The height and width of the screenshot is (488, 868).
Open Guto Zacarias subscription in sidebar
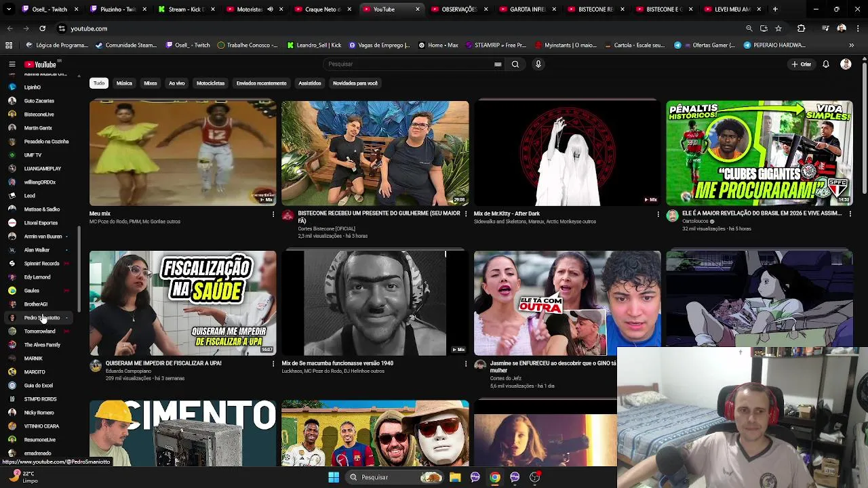tap(39, 101)
